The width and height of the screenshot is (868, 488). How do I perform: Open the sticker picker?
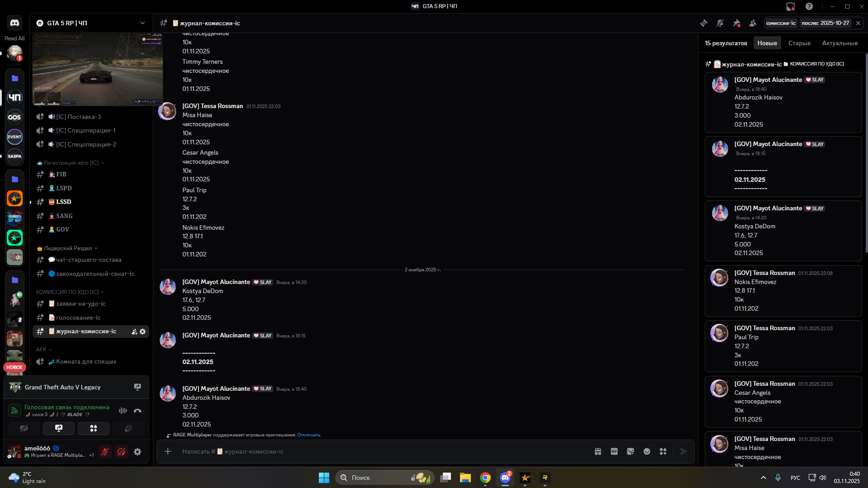click(x=630, y=451)
